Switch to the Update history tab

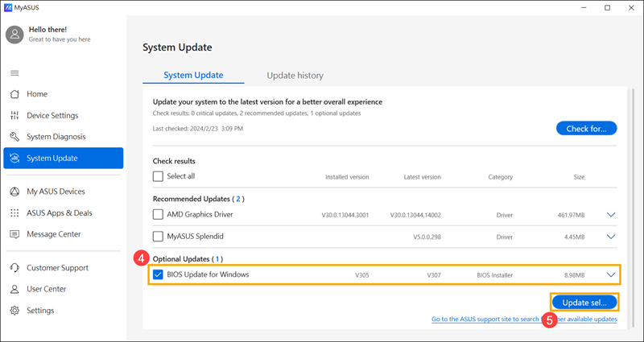point(295,76)
